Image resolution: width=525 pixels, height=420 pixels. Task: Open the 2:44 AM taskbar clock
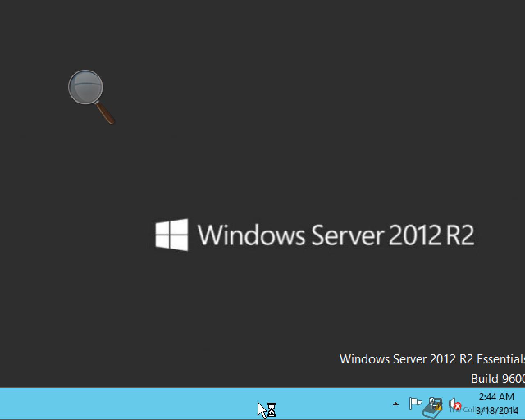(497, 404)
